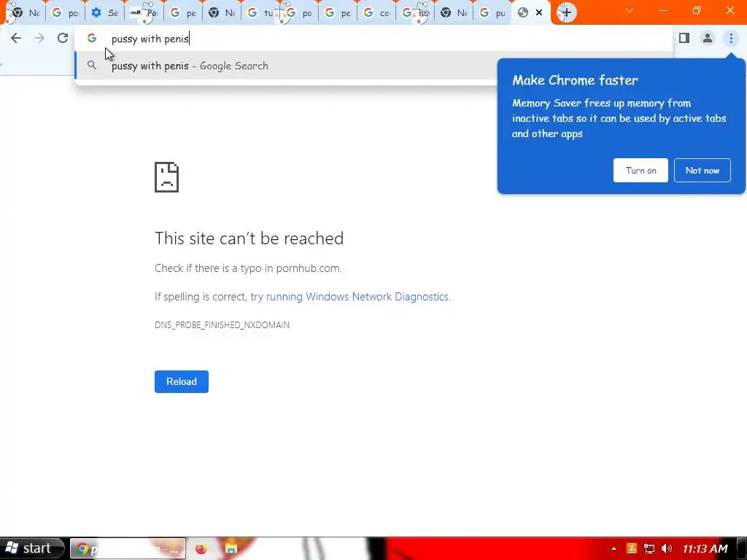The width and height of the screenshot is (747, 560).
Task: Select the Chrome window in the taskbar
Action: [x=128, y=549]
